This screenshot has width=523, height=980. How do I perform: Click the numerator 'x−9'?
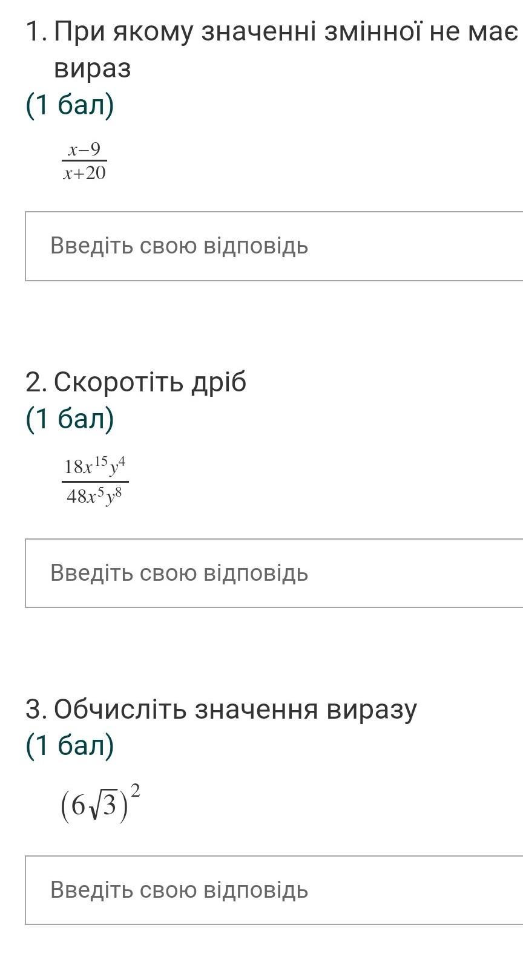click(x=84, y=149)
